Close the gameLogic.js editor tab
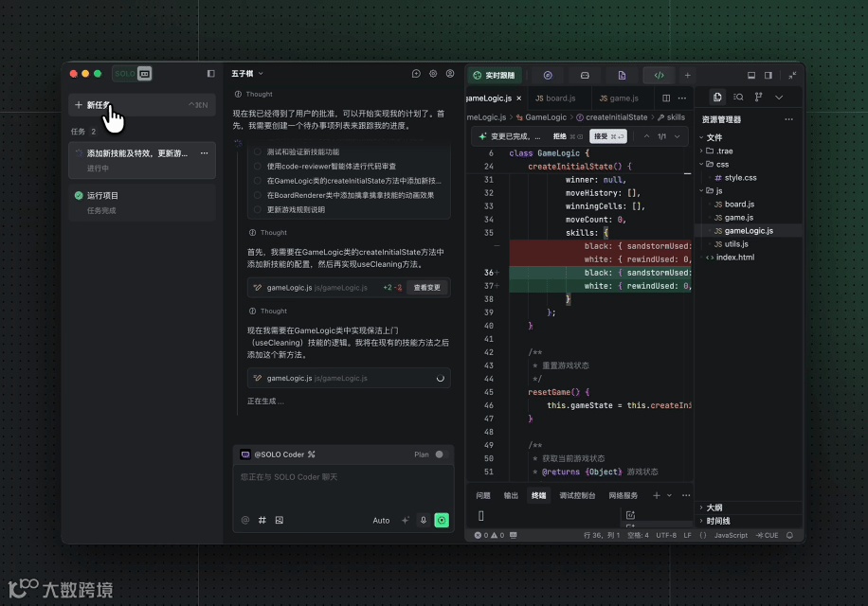This screenshot has width=868, height=606. tap(519, 98)
